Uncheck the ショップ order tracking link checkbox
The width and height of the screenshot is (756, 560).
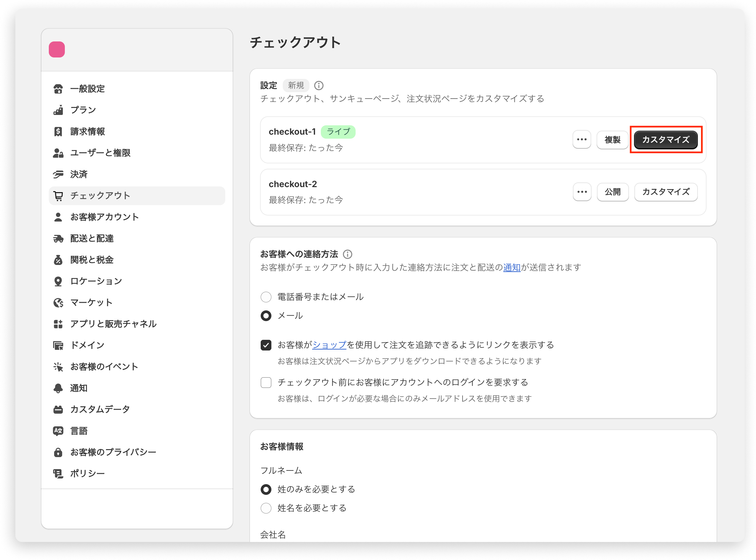click(x=266, y=345)
